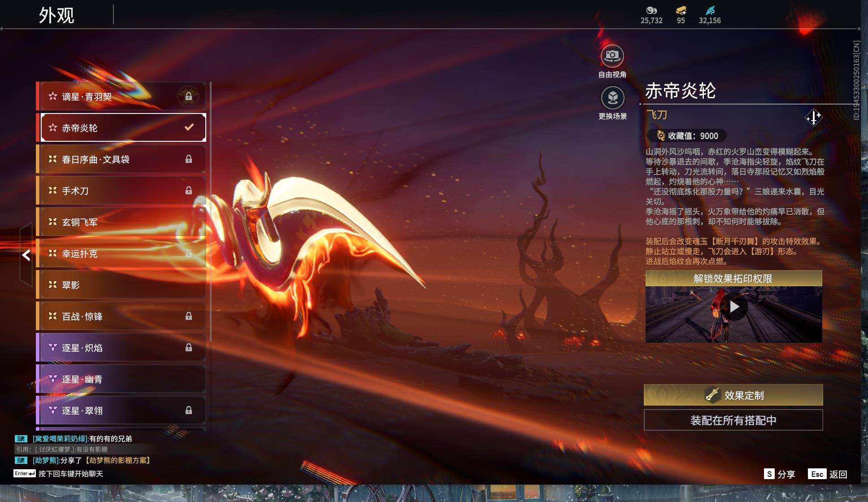Click the 飞刀 weapon type label
The image size is (868, 502).
[657, 115]
